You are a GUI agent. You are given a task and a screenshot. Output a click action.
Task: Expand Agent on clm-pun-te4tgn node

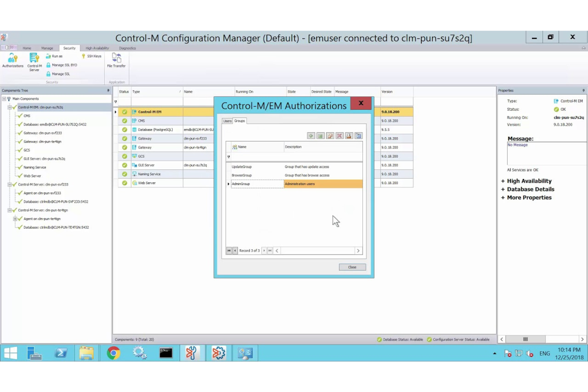pyautogui.click(x=15, y=219)
